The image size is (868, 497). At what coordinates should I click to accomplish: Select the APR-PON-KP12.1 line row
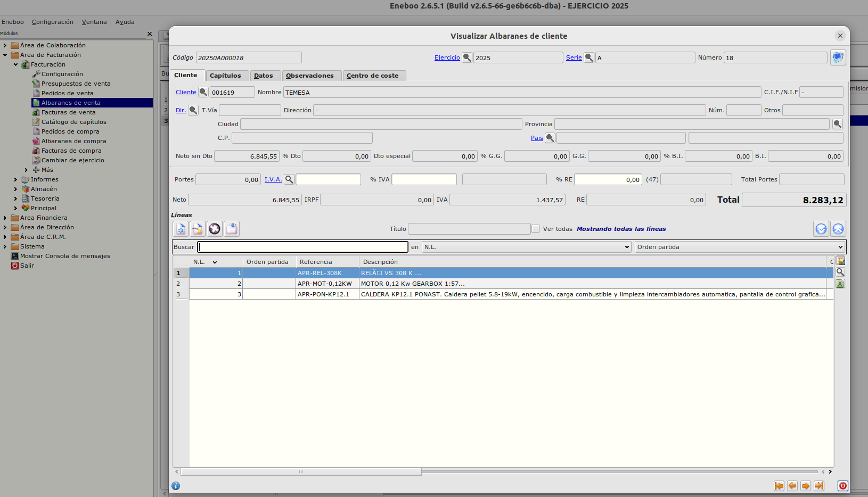[503, 294]
